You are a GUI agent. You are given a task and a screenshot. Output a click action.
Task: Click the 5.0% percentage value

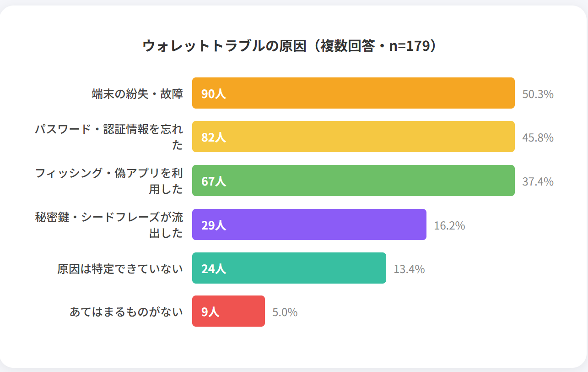pyautogui.click(x=285, y=312)
